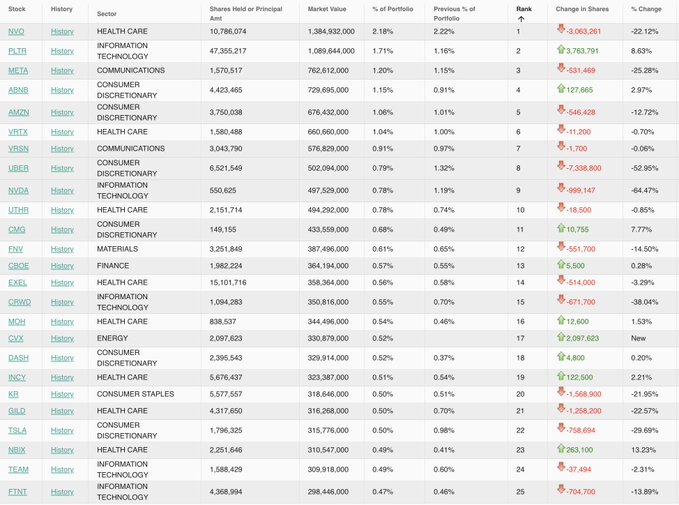
Task: Sort the table by Market Value column
Action: tap(327, 9)
